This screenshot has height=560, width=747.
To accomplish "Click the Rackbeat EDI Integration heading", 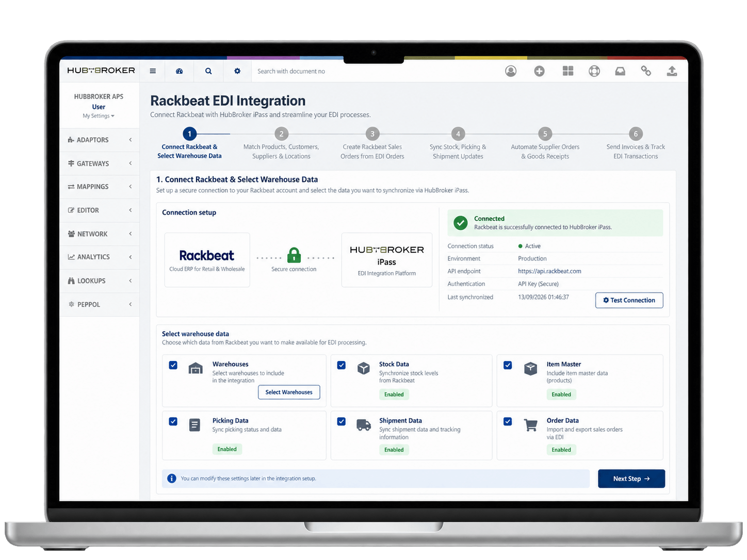I will [x=228, y=101].
